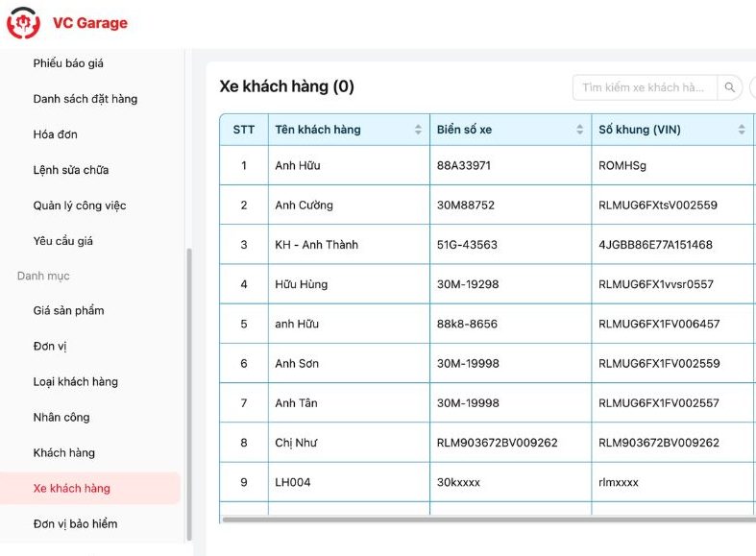Image resolution: width=756 pixels, height=556 pixels.
Task: Open Danh sách đặt hàng
Action: coord(85,99)
